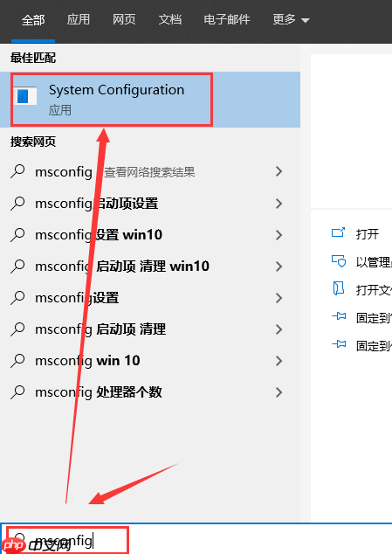Expand chevron for msconfig 启动项 清理 win10
The height and width of the screenshot is (554, 392).
[279, 267]
